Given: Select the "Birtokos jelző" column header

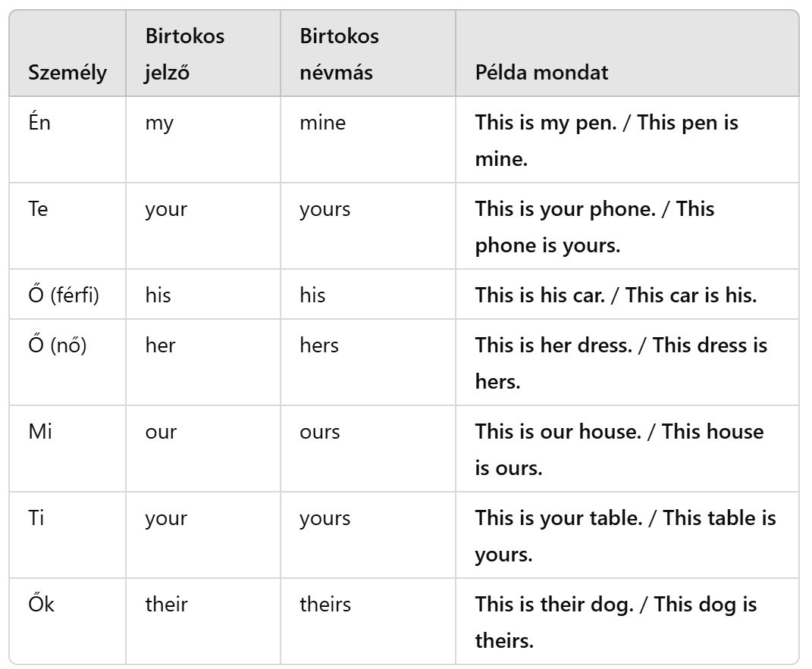Looking at the screenshot, I should 185,54.
